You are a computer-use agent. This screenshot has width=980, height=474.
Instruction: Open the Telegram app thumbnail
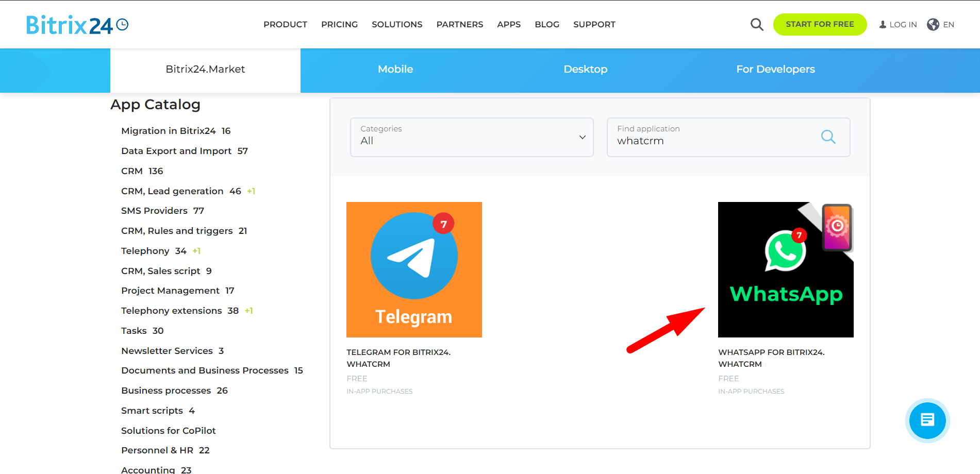click(414, 269)
